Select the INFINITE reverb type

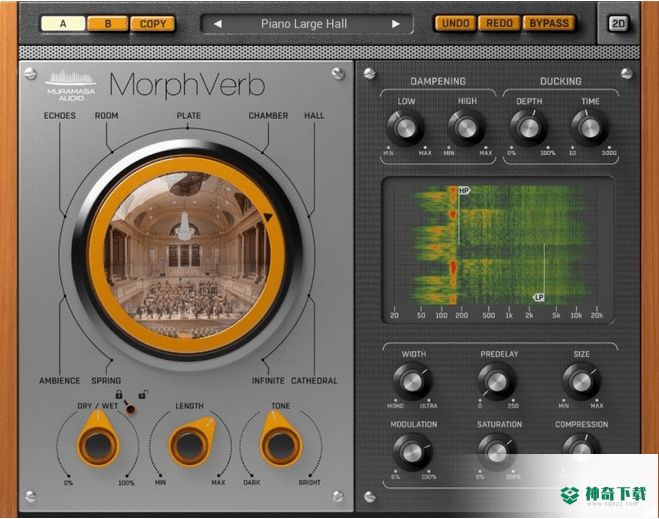point(268,381)
